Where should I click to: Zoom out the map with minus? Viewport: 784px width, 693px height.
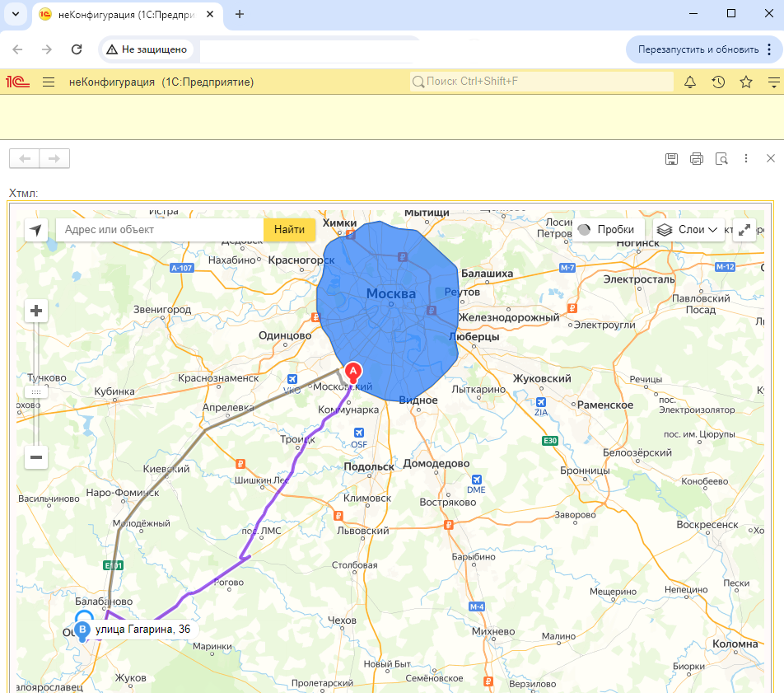tap(36, 457)
